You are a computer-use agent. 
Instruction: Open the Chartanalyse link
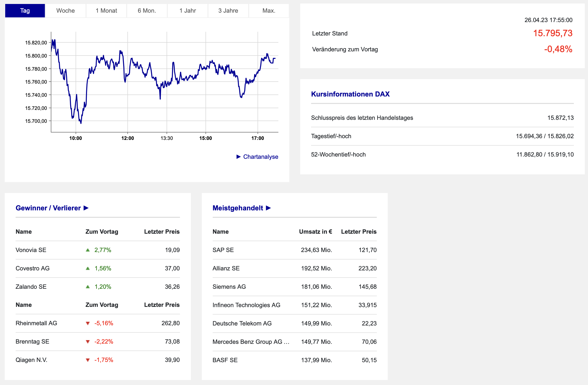pos(261,157)
